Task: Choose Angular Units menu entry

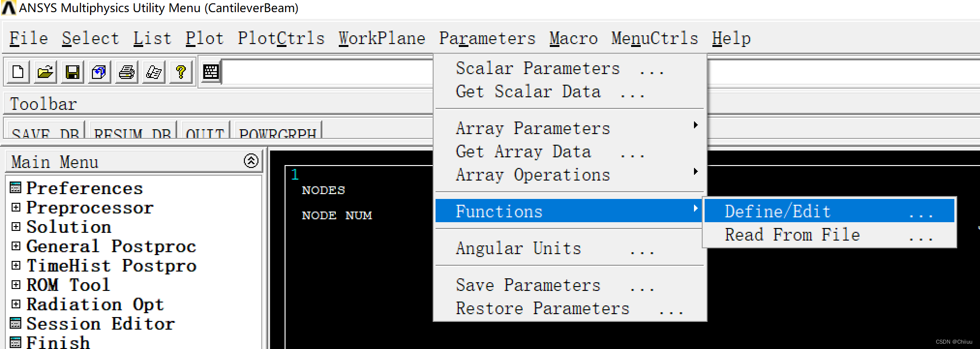Action: 570,248
